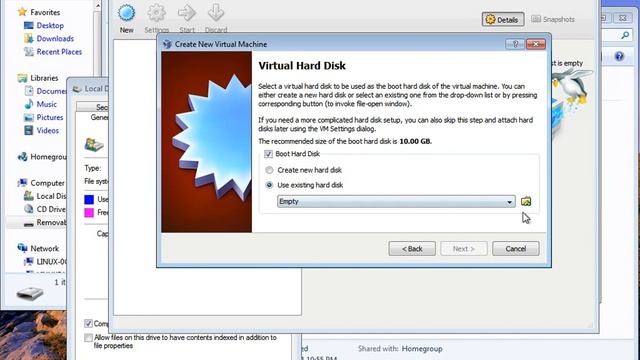Click the blue help icon in the right window

pyautogui.click(x=619, y=56)
